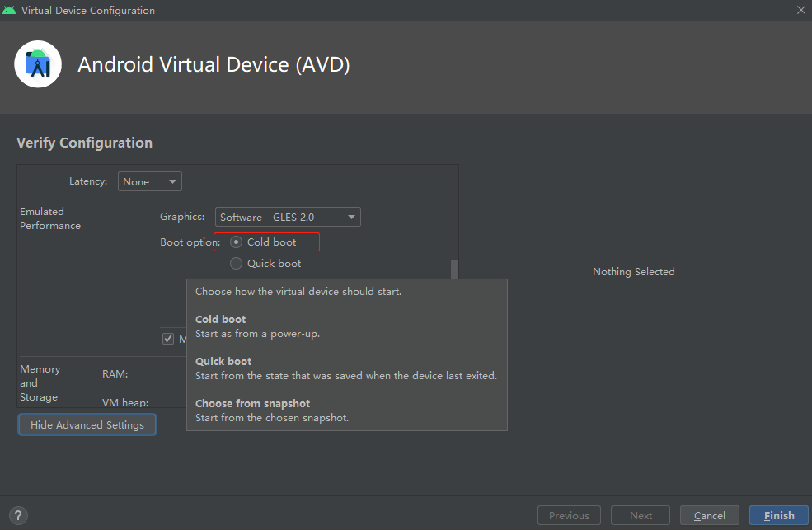Screen dimensions: 812x530
Task: Close the Virtual Device Configuration window
Action: [800, 10]
